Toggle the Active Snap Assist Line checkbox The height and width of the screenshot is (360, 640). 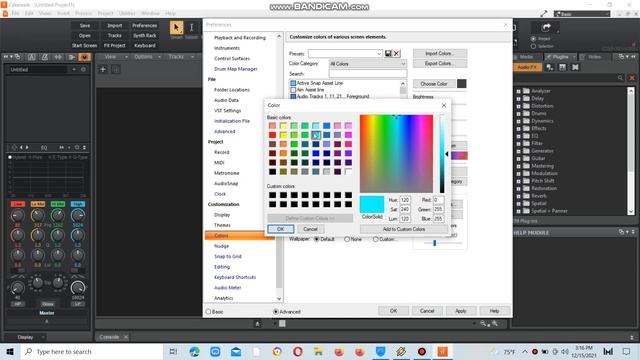pyautogui.click(x=293, y=83)
